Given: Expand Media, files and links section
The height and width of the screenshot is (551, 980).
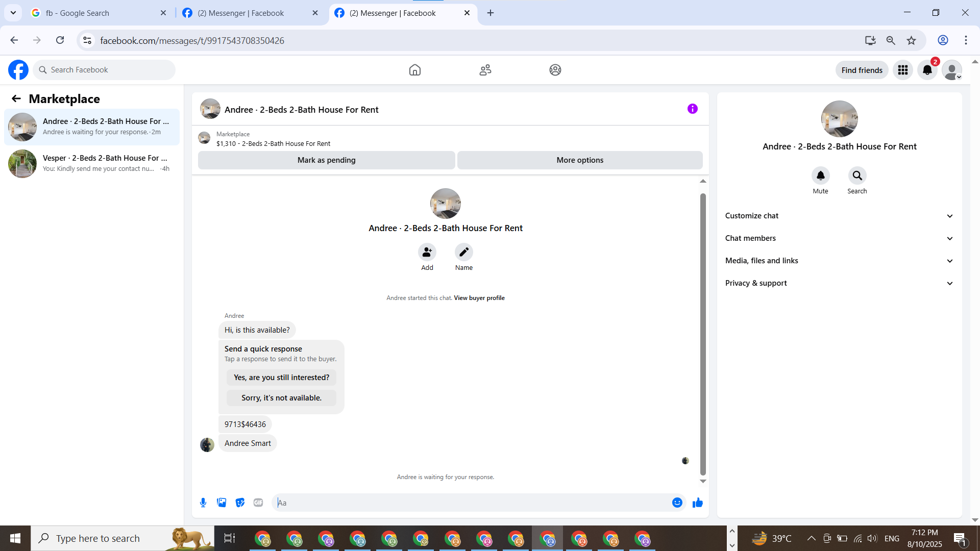Looking at the screenshot, I should click(839, 261).
